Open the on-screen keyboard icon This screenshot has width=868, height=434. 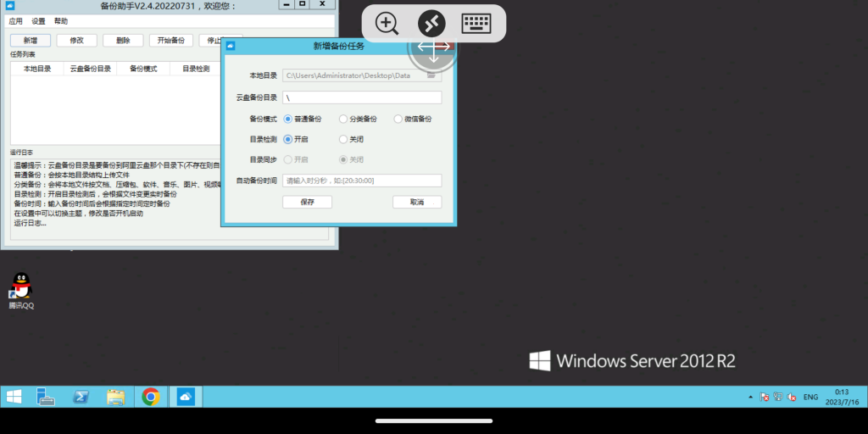point(477,24)
